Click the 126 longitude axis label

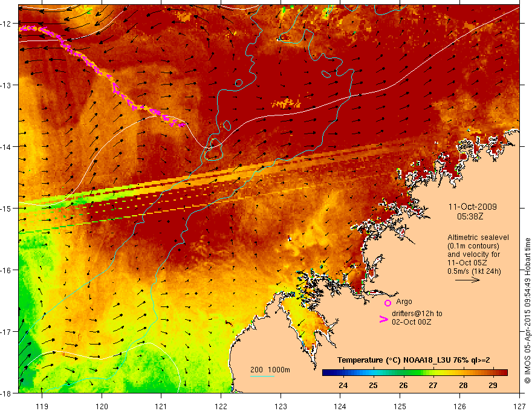(459, 406)
